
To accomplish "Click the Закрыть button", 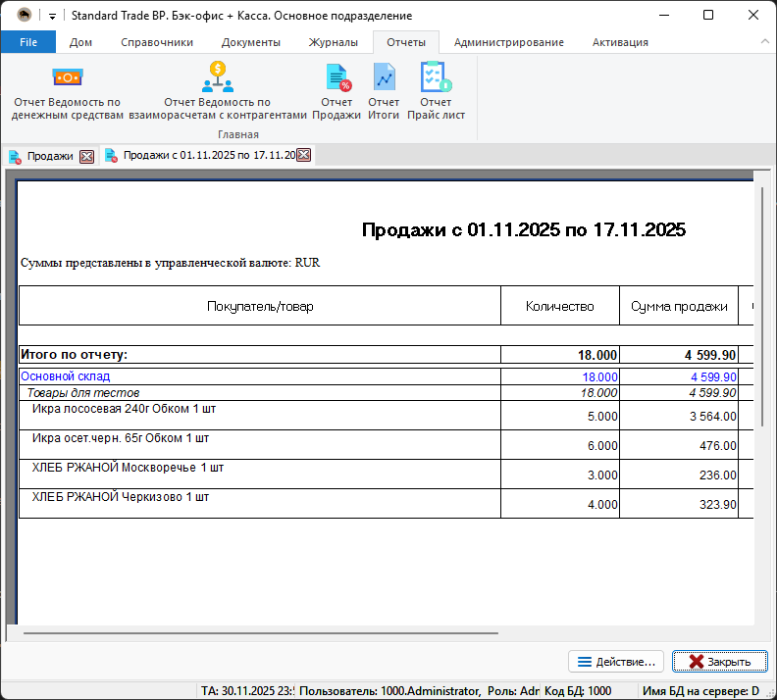I will tap(719, 662).
